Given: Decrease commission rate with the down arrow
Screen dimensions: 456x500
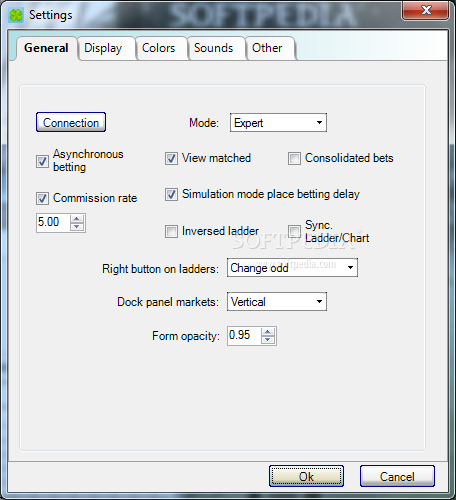Looking at the screenshot, I should tap(77, 227).
